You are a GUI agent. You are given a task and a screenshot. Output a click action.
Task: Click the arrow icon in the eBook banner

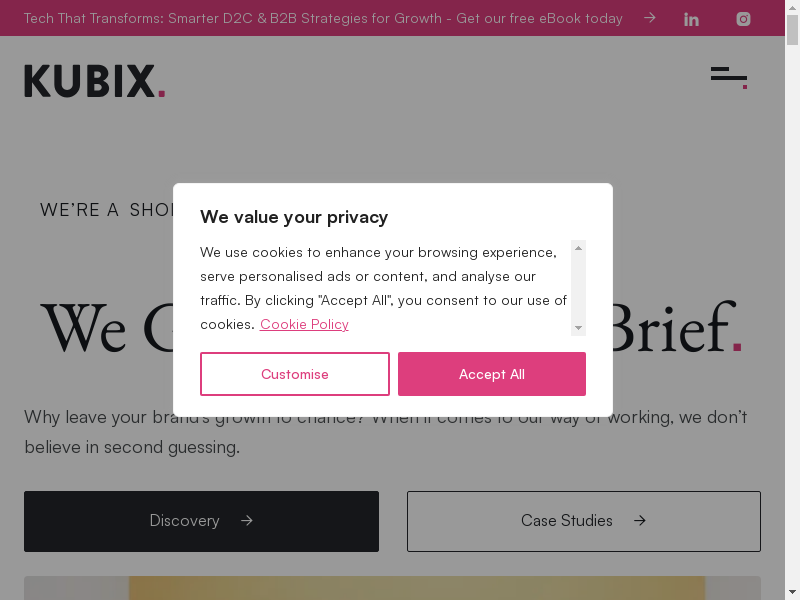point(650,18)
